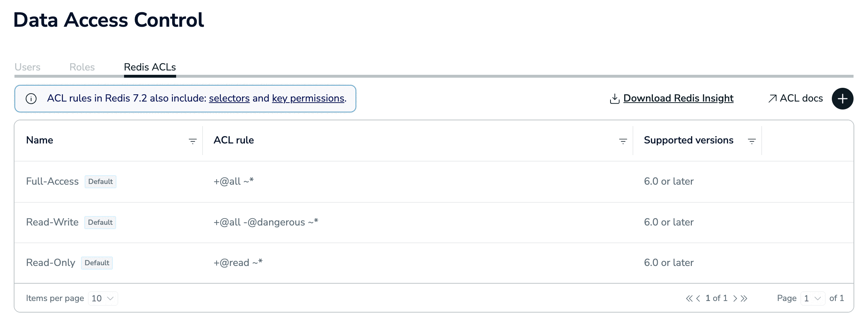The image size is (868, 331).
Task: Click the info icon in ACL banner
Action: point(31,99)
